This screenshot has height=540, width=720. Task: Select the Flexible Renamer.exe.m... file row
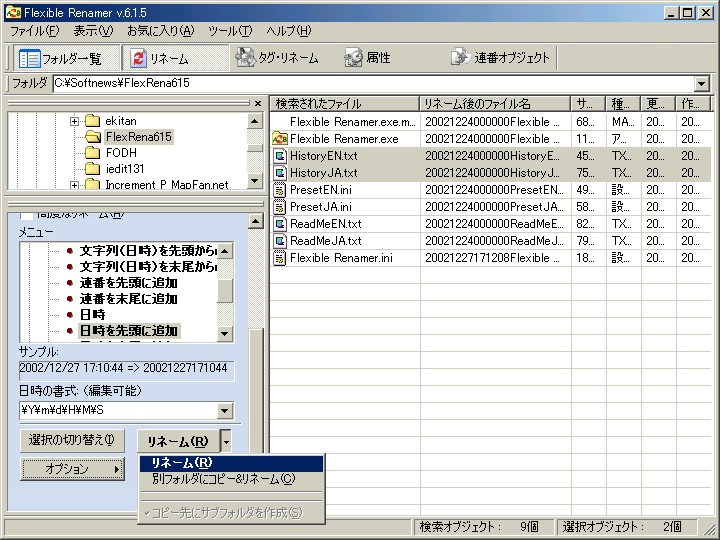coord(490,122)
